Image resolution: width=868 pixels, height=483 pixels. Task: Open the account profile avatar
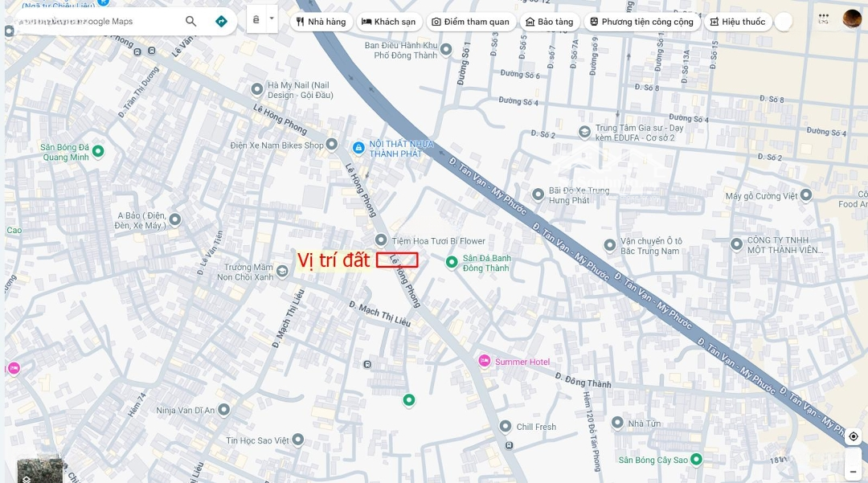click(x=852, y=18)
